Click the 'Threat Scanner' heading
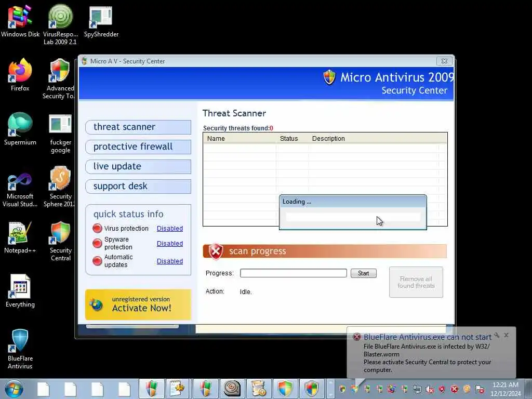Screen dimensions: 532x399 (x=234, y=113)
